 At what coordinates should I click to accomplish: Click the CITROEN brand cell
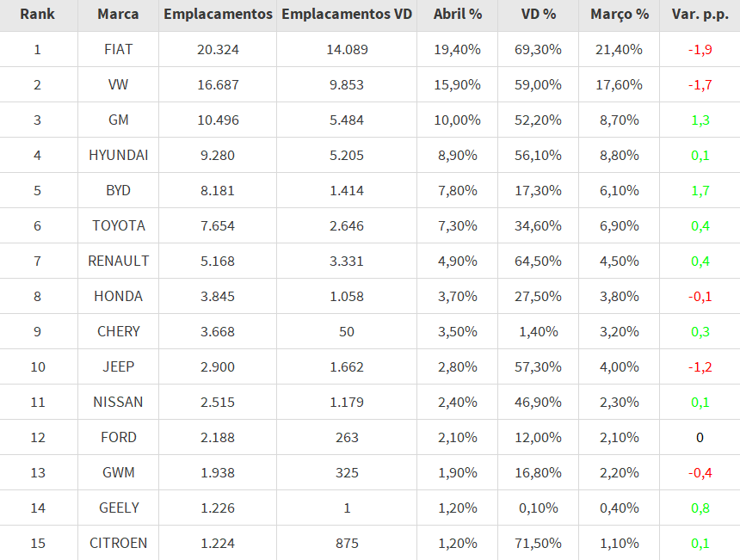[x=119, y=544]
